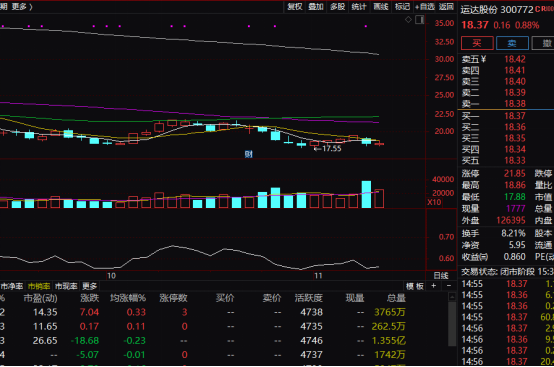Click the blue 卖 sell button
This screenshot has width=554, height=367.
[512, 43]
